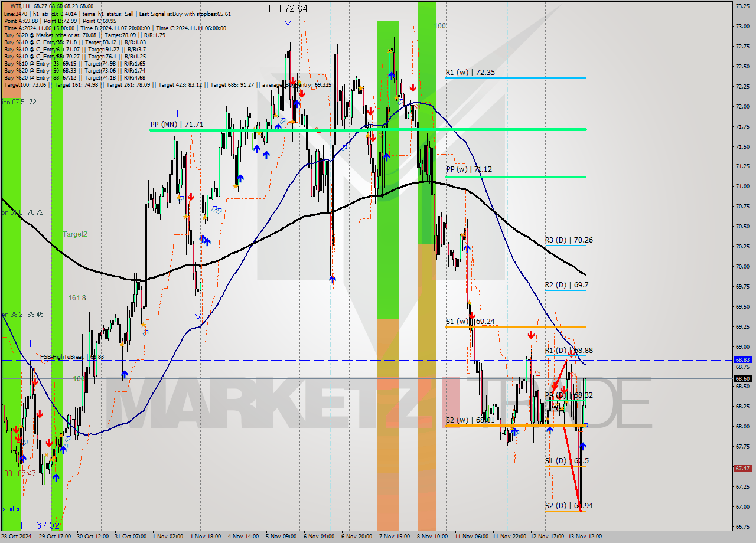Select the 'S1 (w) | 69.24' support label
The image size is (756, 543).
470,322
